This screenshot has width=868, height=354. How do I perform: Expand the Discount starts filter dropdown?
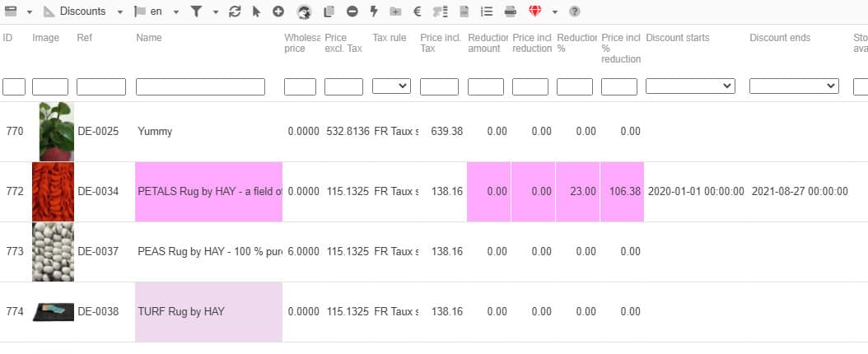(x=690, y=86)
